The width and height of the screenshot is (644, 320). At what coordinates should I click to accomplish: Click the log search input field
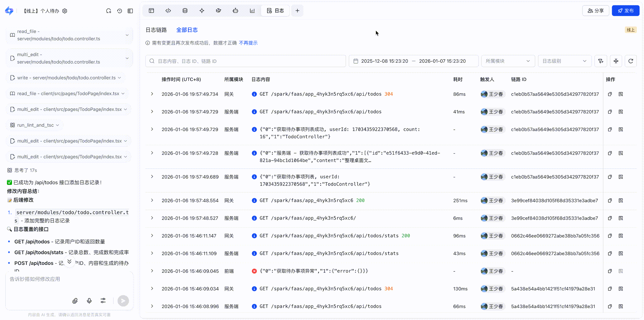[245, 61]
